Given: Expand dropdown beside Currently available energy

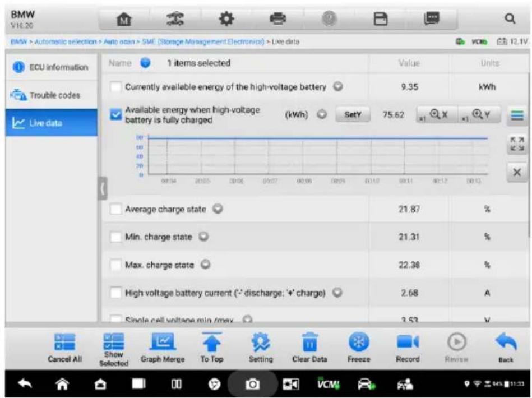Looking at the screenshot, I should (x=338, y=86).
